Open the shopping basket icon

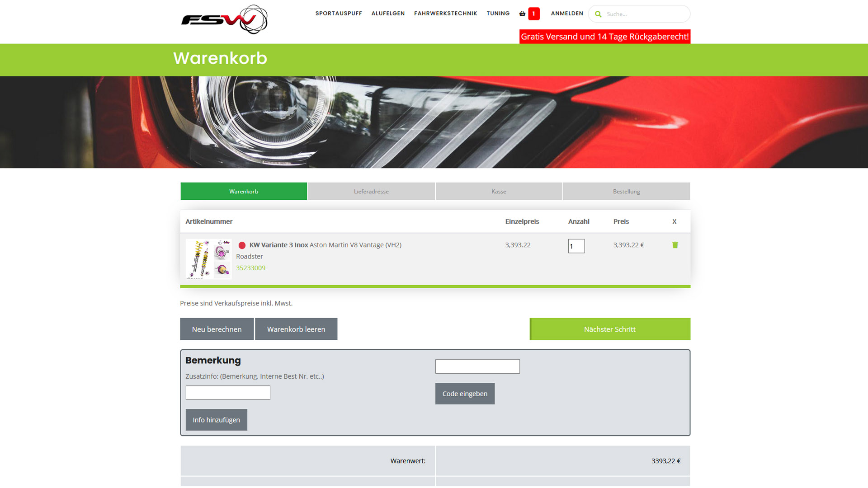tap(522, 14)
